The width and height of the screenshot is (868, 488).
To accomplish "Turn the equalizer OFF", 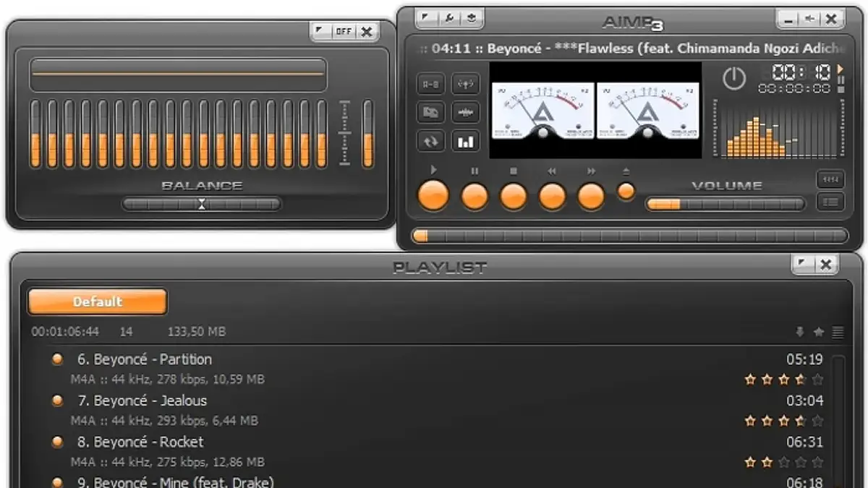I will (342, 31).
